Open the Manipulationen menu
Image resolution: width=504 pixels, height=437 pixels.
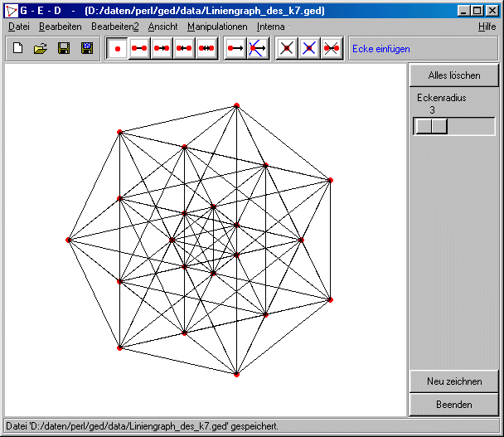217,27
